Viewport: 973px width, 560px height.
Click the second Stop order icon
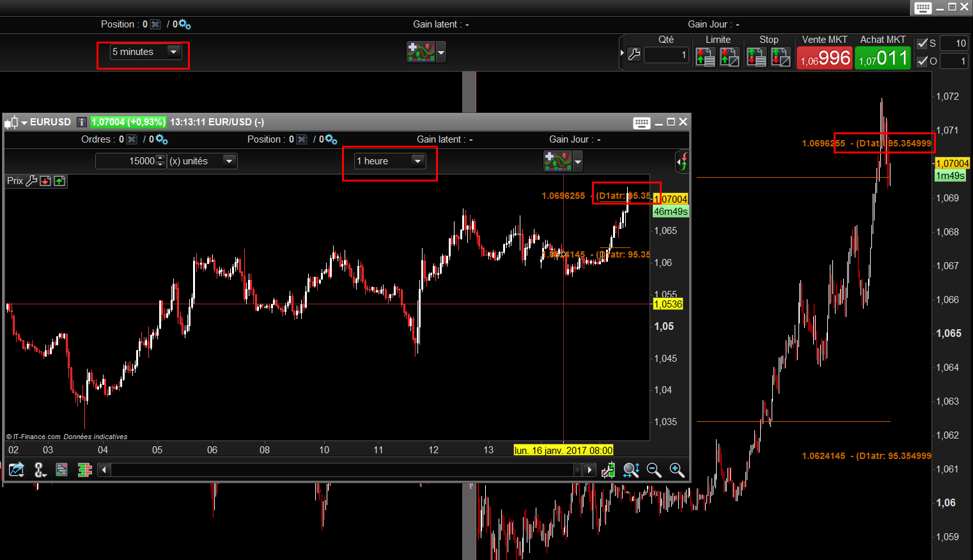coord(781,57)
